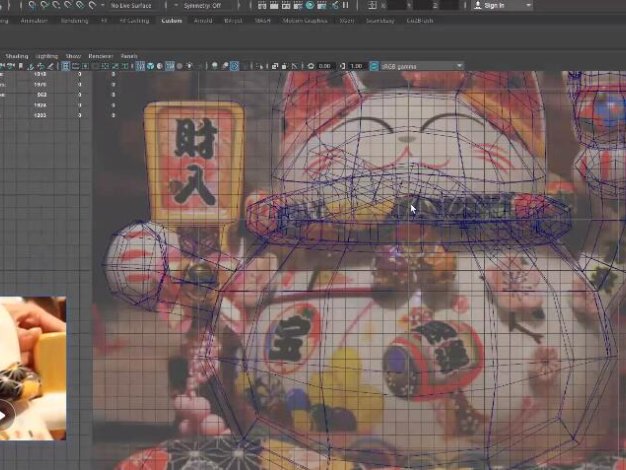The image size is (626, 470).
Task: Enable Snap to curves magnet icon
Action: tap(44, 5)
